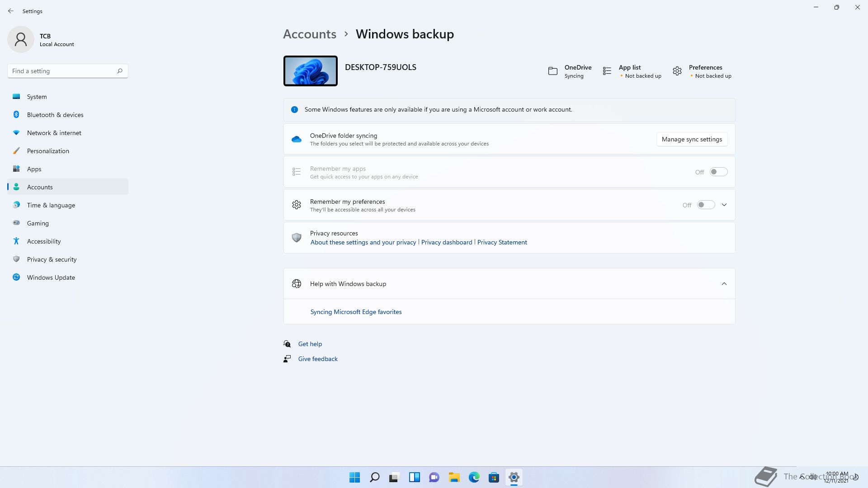Open System settings category
The width and height of the screenshot is (868, 488).
coord(68,97)
